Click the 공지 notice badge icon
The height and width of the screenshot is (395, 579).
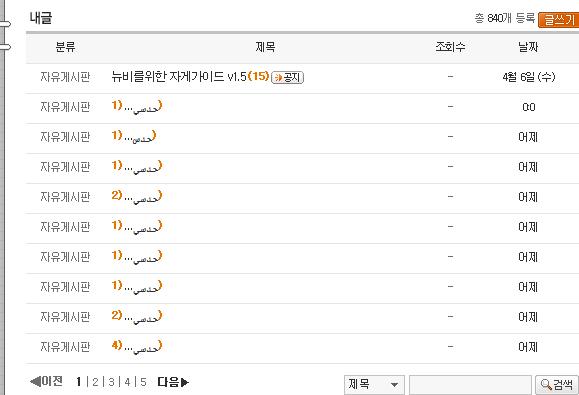click(x=288, y=78)
